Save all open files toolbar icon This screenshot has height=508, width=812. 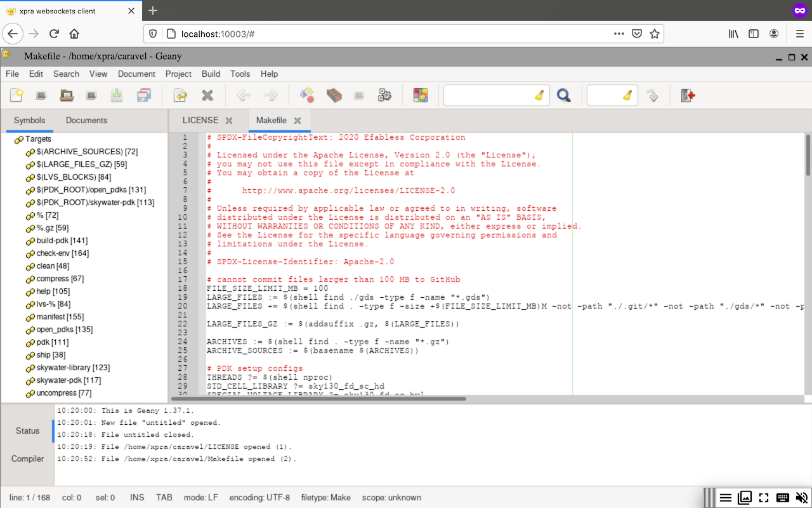(x=144, y=95)
